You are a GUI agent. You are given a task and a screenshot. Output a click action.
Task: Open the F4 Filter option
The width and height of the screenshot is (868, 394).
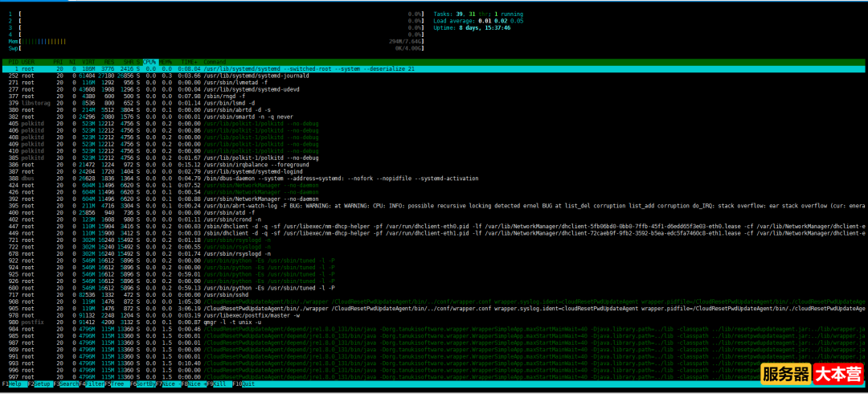(94, 384)
